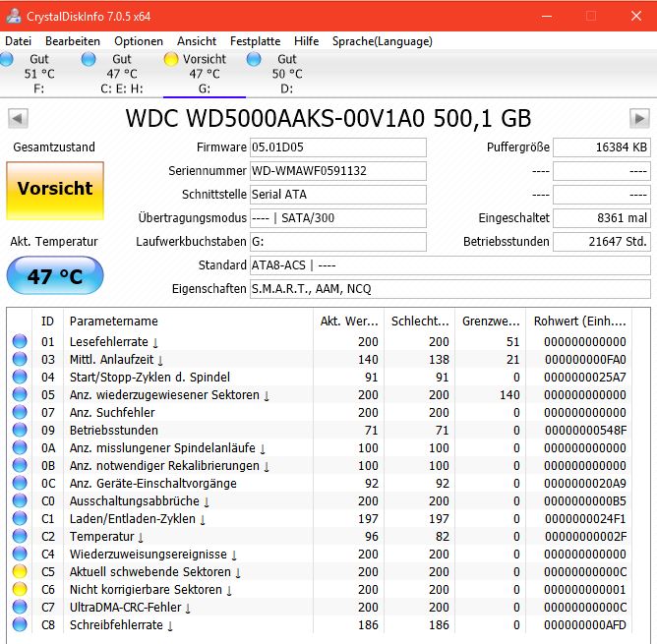Image resolution: width=657 pixels, height=644 pixels.
Task: Select the D: drive tab
Action: pos(287,74)
